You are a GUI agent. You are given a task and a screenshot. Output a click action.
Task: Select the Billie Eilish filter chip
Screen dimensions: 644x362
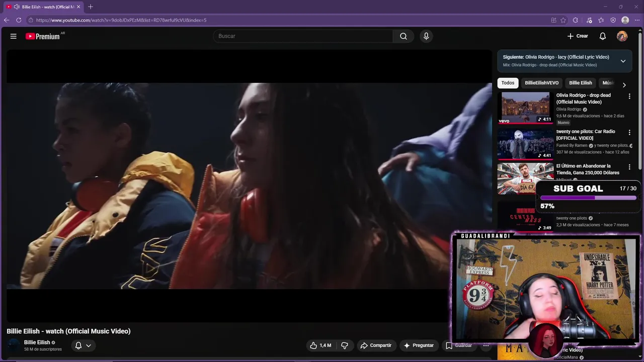pos(580,83)
